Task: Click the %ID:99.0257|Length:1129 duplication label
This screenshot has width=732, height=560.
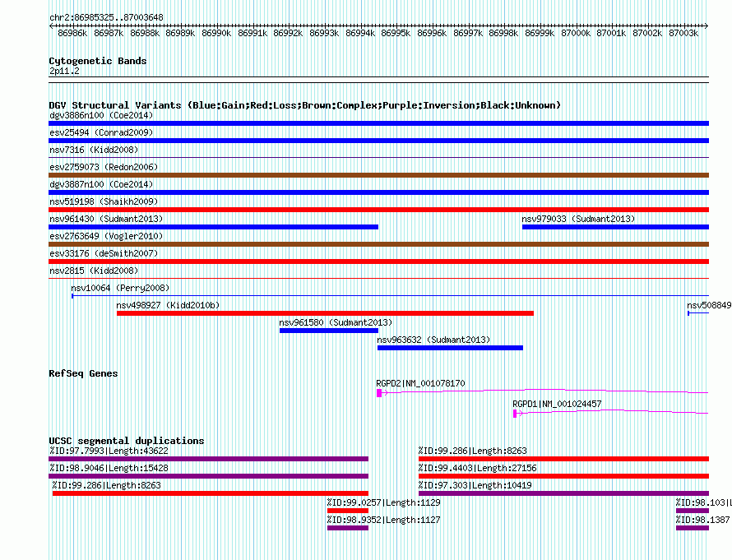Action: point(384,502)
